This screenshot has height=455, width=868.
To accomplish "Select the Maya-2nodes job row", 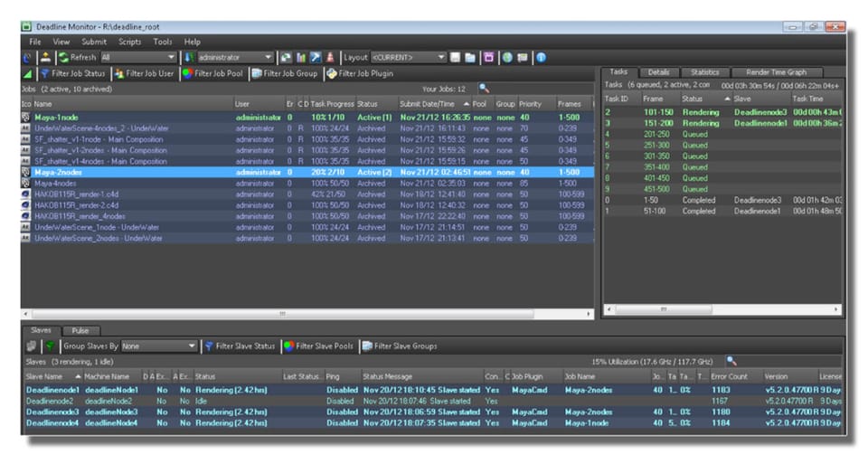I will click(x=307, y=172).
